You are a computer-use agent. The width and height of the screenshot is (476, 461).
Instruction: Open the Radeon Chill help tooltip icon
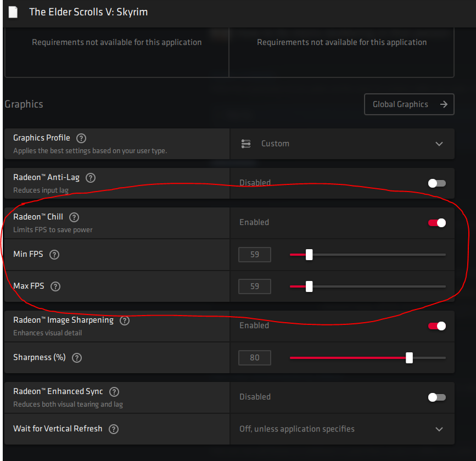pos(74,217)
